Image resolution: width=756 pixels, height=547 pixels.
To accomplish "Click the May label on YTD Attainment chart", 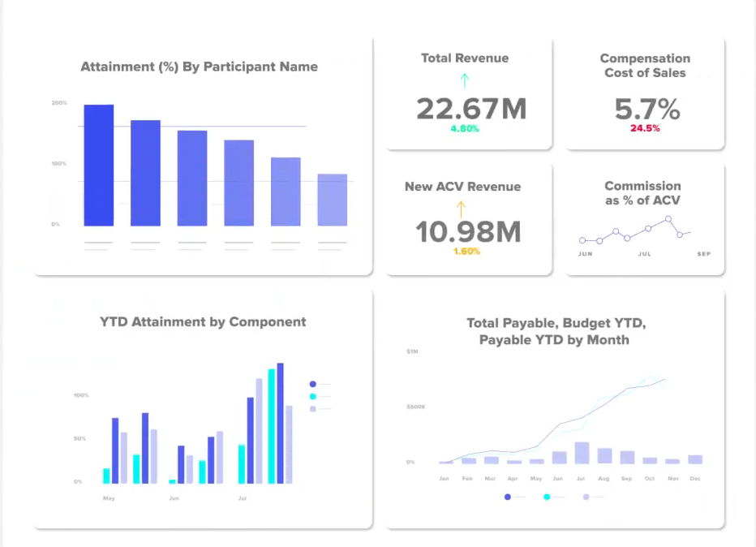I will pos(109,498).
